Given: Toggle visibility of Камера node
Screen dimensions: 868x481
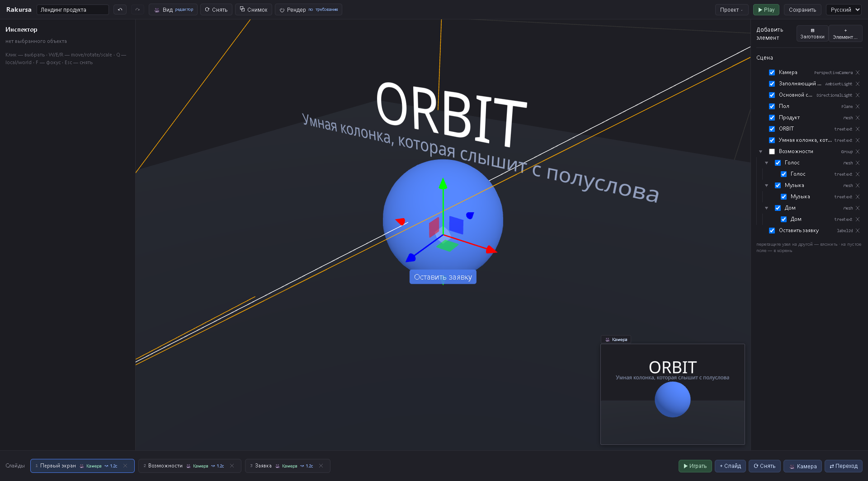Looking at the screenshot, I should coord(772,73).
